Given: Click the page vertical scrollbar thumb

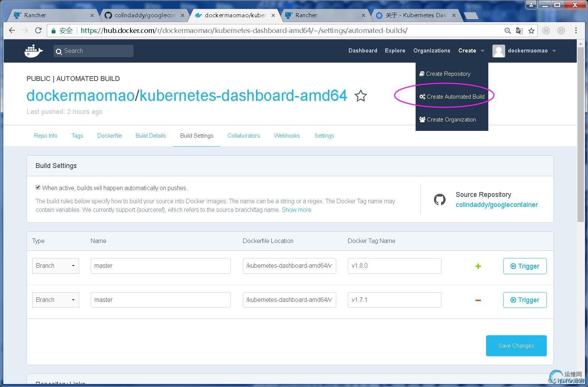Looking at the screenshot, I should [581, 134].
